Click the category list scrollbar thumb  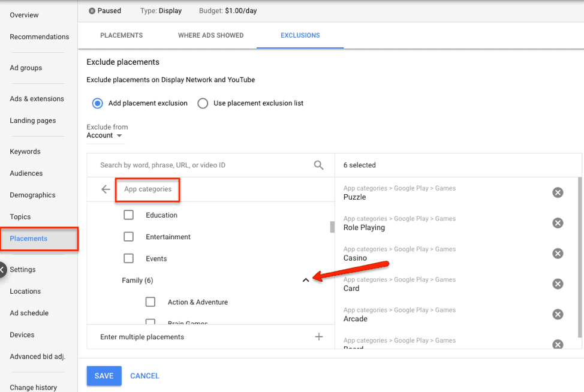332,227
